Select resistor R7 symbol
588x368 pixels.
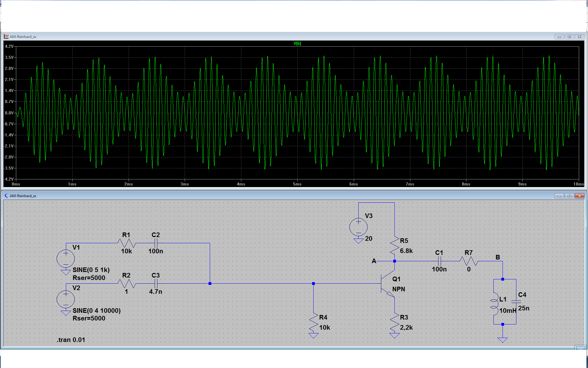pyautogui.click(x=469, y=261)
